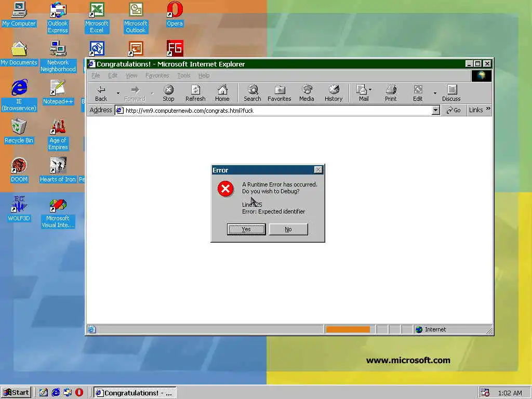Open the Edit menu
The width and height of the screenshot is (532, 399).
[x=113, y=75]
